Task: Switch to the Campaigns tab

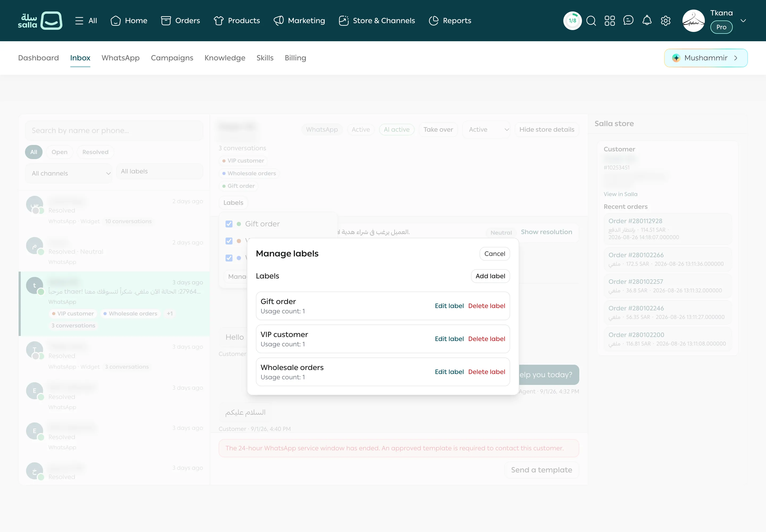Action: point(172,58)
